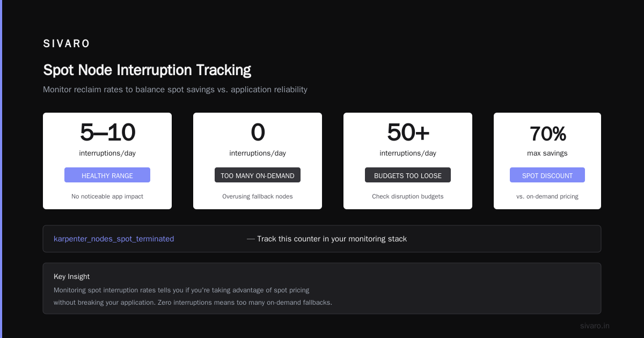
Task: Open the sivaro.in footer link
Action: point(595,326)
